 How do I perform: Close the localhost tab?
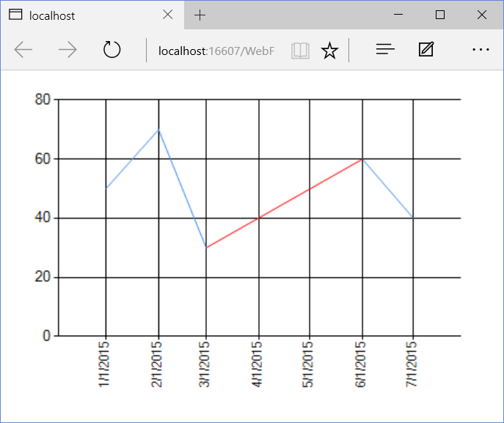pyautogui.click(x=168, y=15)
